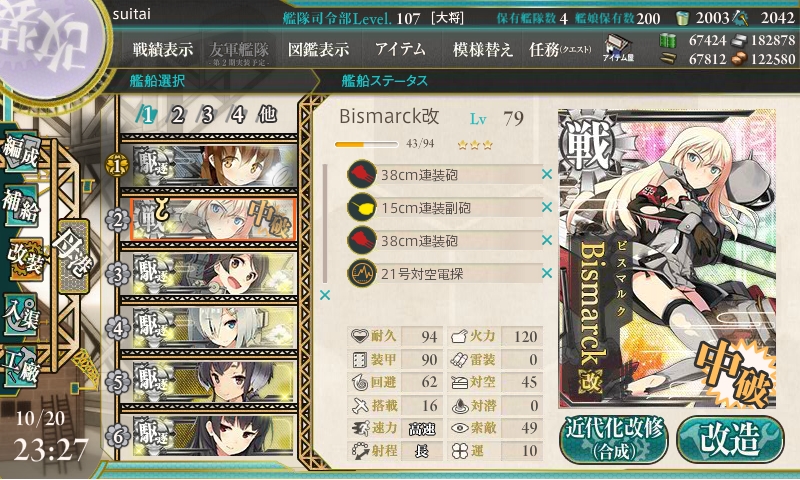The image size is (800, 480).
Task: Select the destroyer in slot 6
Action: coord(214,435)
